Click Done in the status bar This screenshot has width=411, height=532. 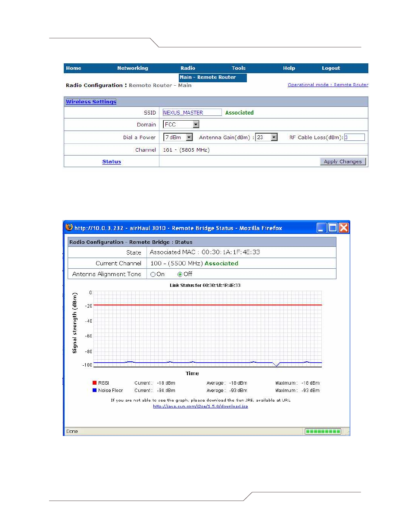pos(72,431)
